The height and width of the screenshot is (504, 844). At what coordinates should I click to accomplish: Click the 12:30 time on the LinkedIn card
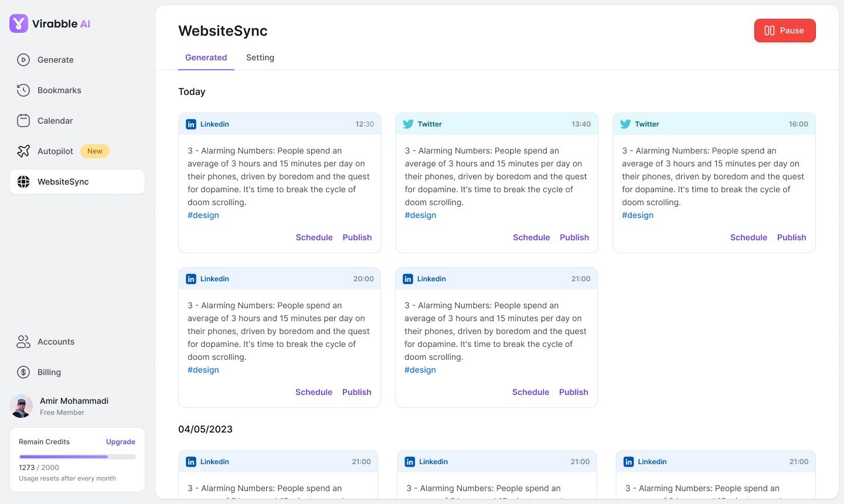pyautogui.click(x=365, y=124)
